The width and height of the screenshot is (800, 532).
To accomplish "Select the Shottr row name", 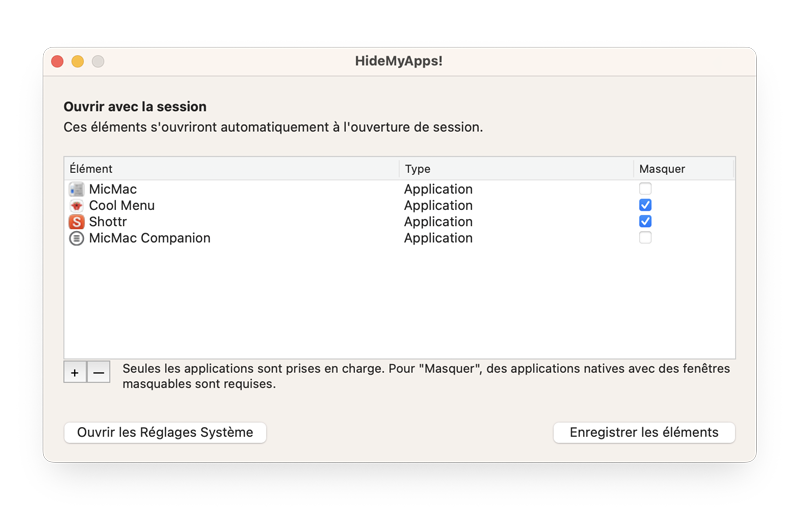I will [108, 222].
